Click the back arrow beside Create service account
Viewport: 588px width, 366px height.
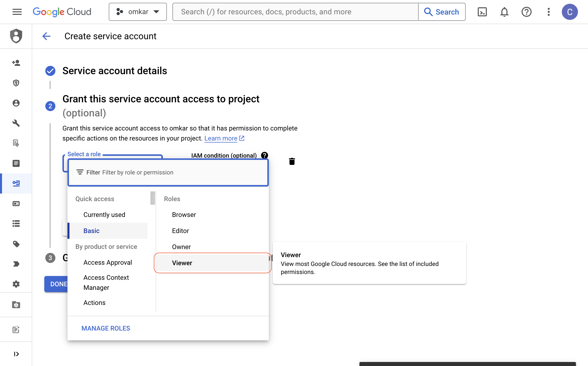point(46,36)
